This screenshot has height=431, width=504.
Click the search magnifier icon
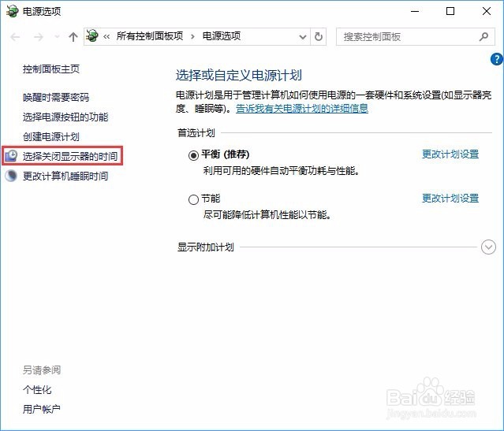[x=483, y=36]
